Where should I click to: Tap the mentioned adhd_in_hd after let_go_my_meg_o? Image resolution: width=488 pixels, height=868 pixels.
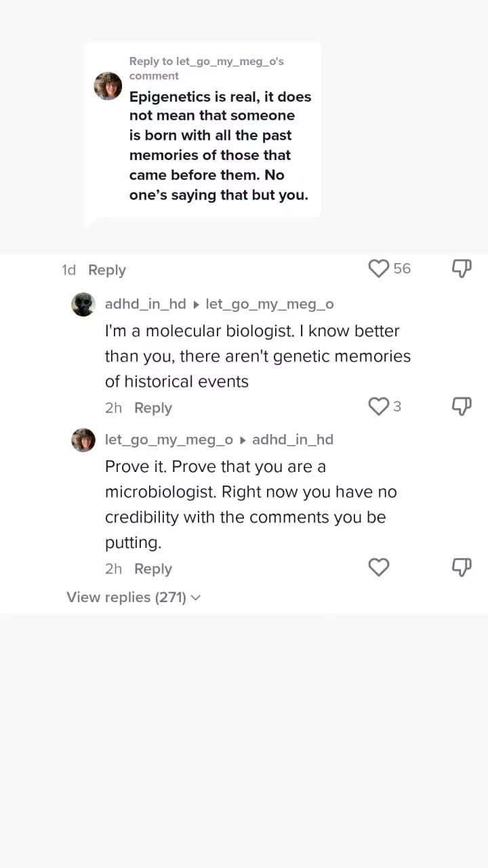[x=293, y=439]
